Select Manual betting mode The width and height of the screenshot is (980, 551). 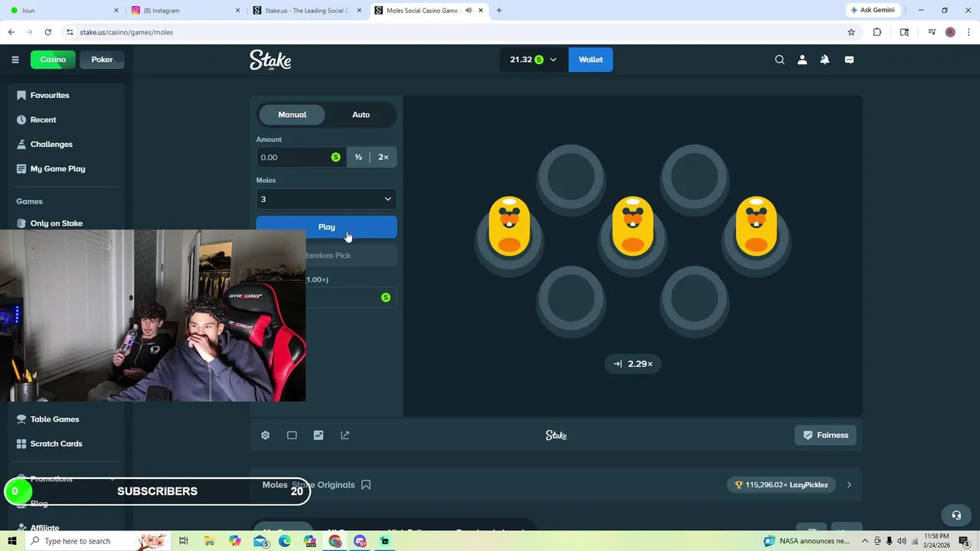[292, 115]
